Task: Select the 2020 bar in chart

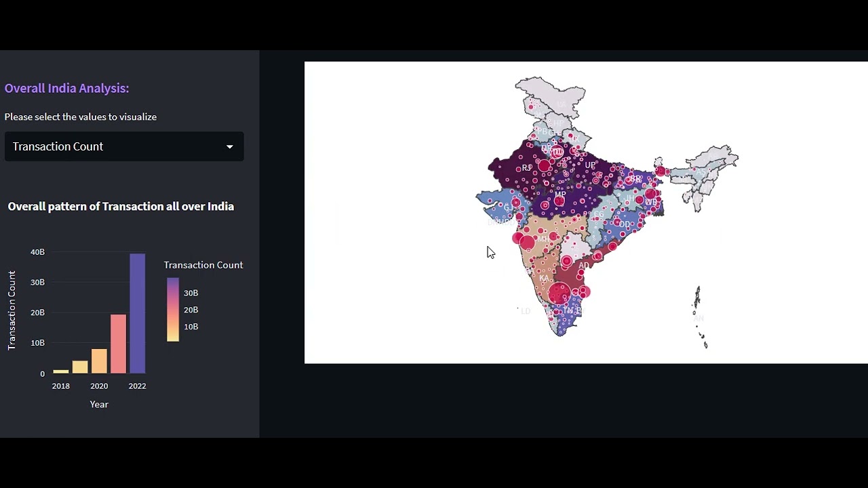Action: coord(99,361)
